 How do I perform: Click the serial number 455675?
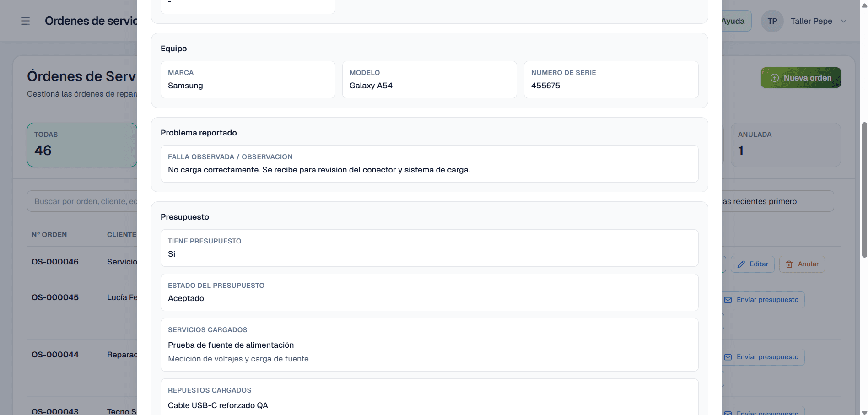pos(545,86)
